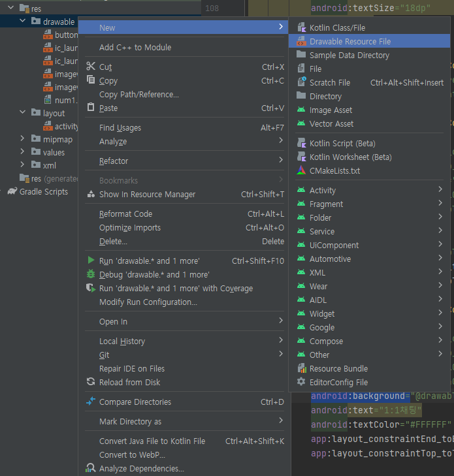Click the Scratch File icon
Viewport: 454px width, 476px height.
pos(301,82)
